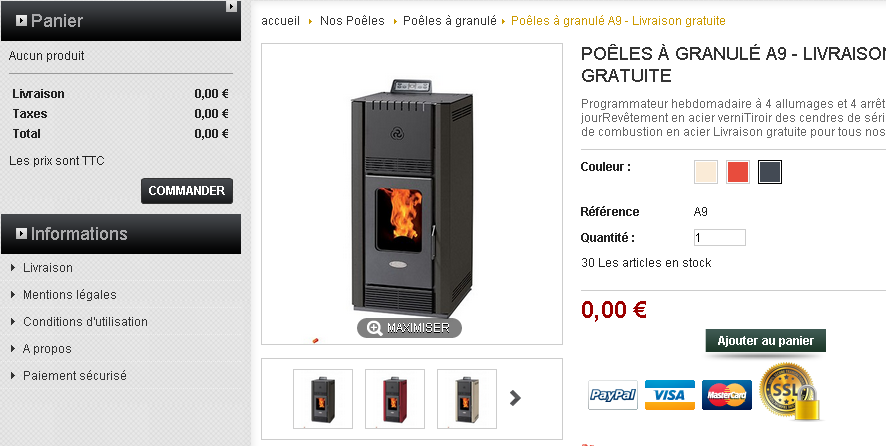Click the COMMANDER button
This screenshot has width=886, height=446.
(187, 191)
